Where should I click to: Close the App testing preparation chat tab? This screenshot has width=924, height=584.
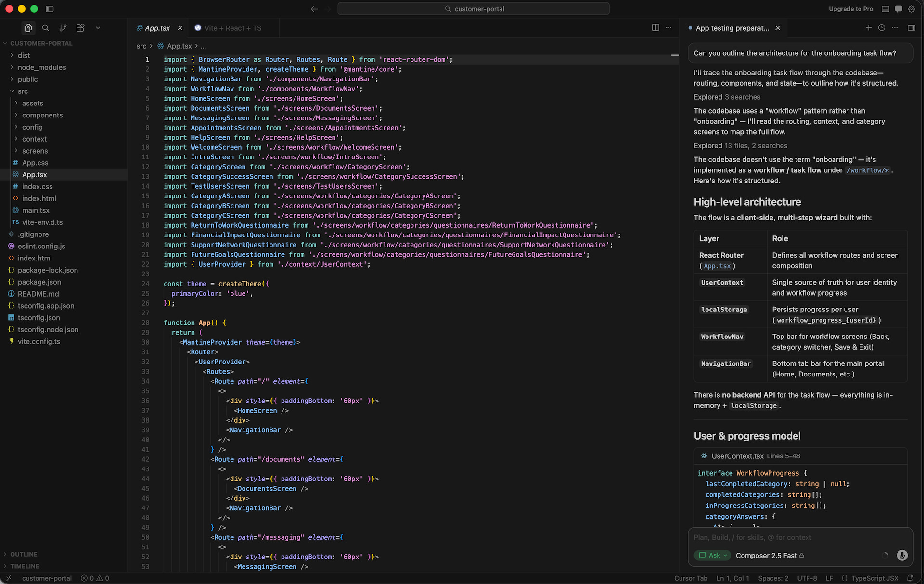[x=778, y=28]
